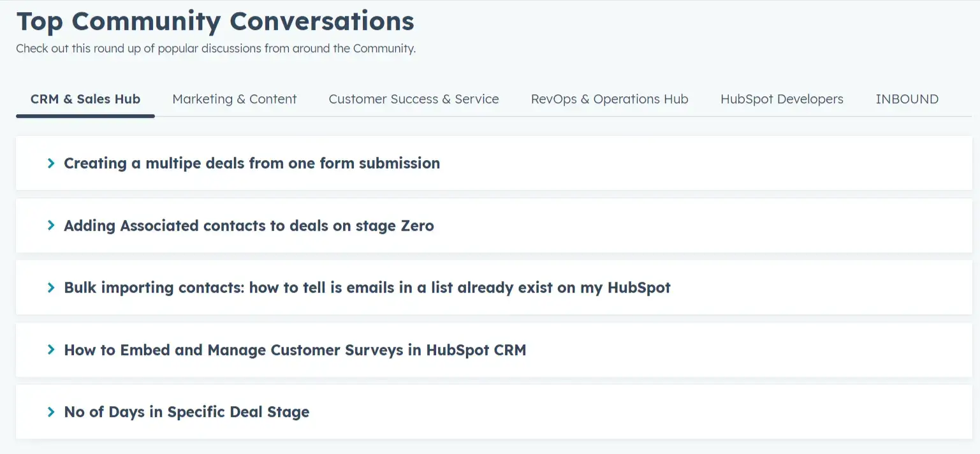Screen dimensions: 980x454
Task: Click the chevron icon for the bulk importing discussion
Action: 52,288
